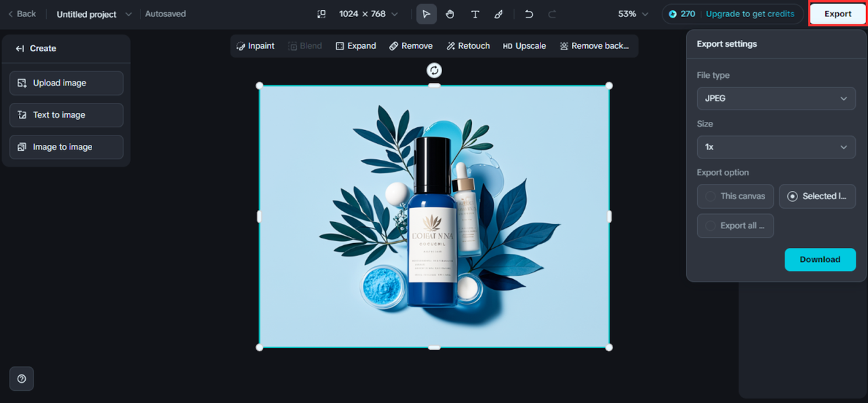Redo the last action
This screenshot has height=403, width=868.
point(552,14)
